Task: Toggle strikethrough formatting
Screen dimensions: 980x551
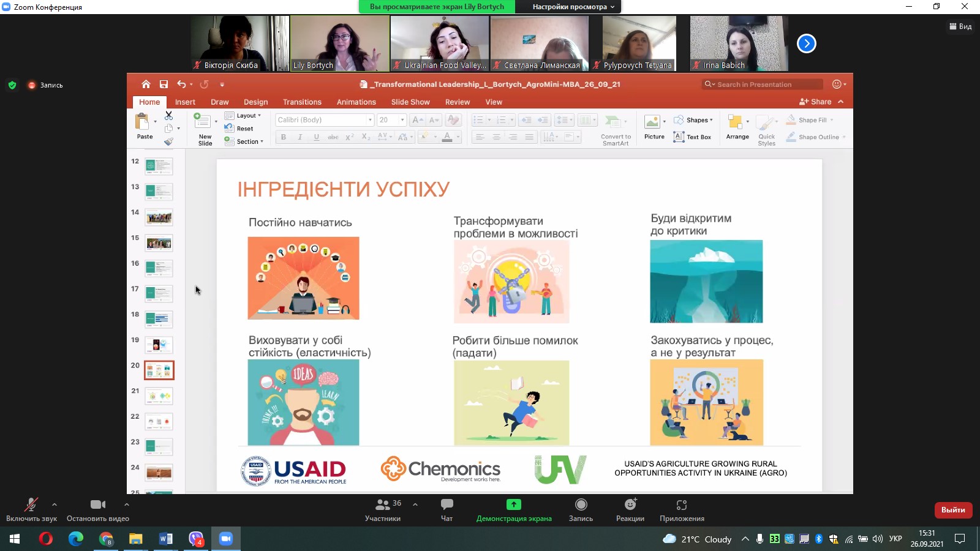Action: pyautogui.click(x=333, y=137)
